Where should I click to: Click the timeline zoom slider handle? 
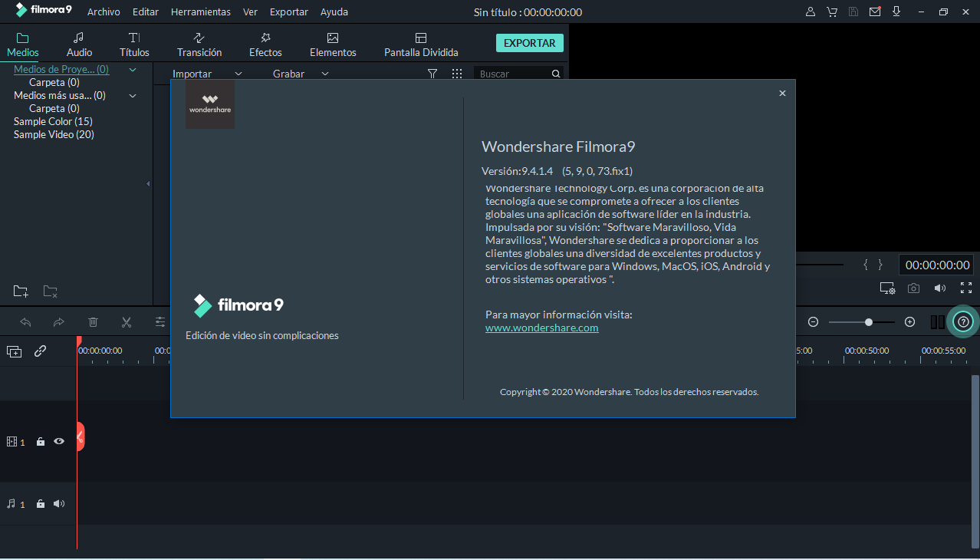(x=869, y=322)
